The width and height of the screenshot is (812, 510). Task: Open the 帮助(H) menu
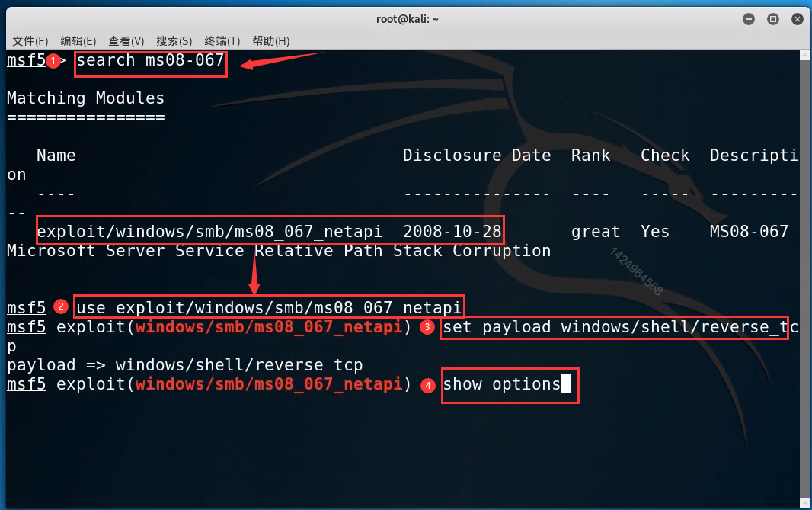point(271,41)
